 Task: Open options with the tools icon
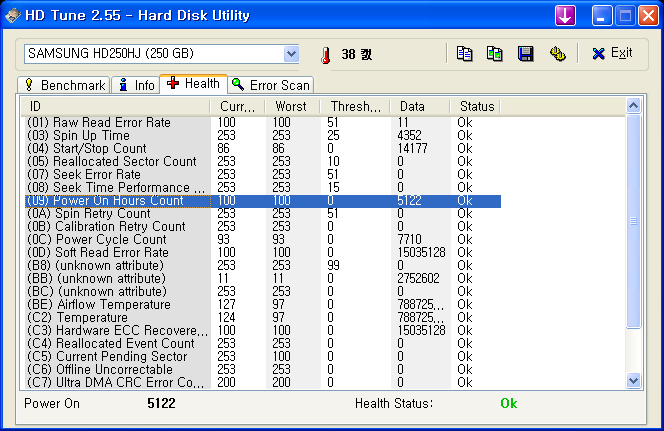[x=557, y=54]
